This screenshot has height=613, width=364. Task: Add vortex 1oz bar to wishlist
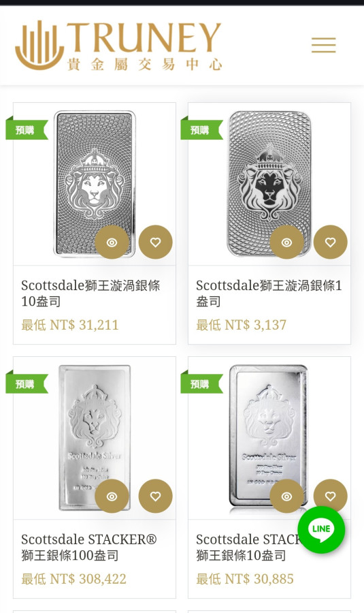tap(331, 242)
